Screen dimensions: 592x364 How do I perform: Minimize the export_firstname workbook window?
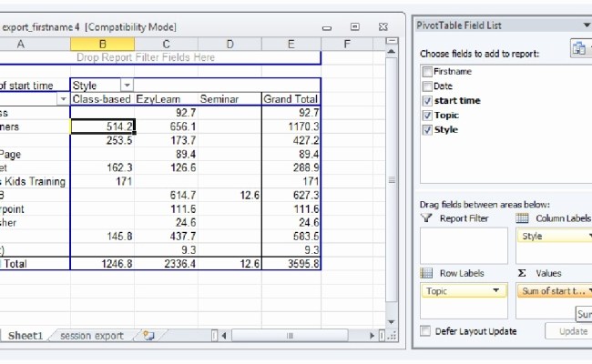327,27
